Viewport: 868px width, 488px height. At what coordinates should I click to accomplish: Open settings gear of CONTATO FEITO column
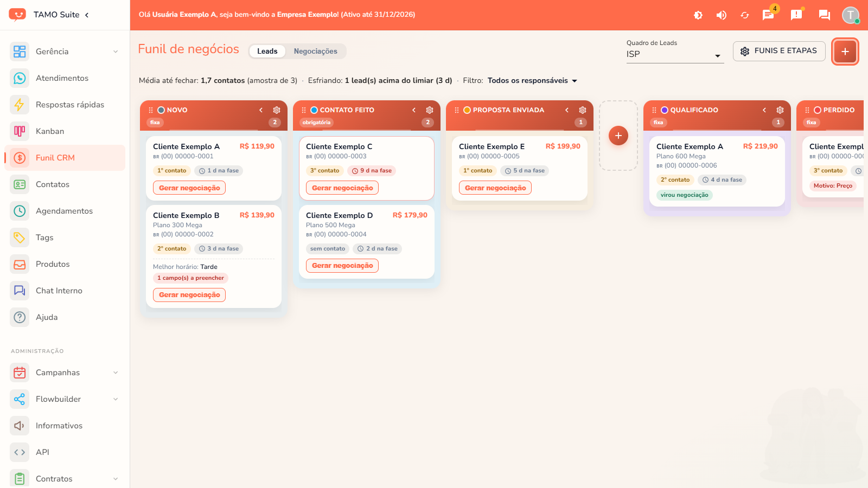pyautogui.click(x=430, y=110)
